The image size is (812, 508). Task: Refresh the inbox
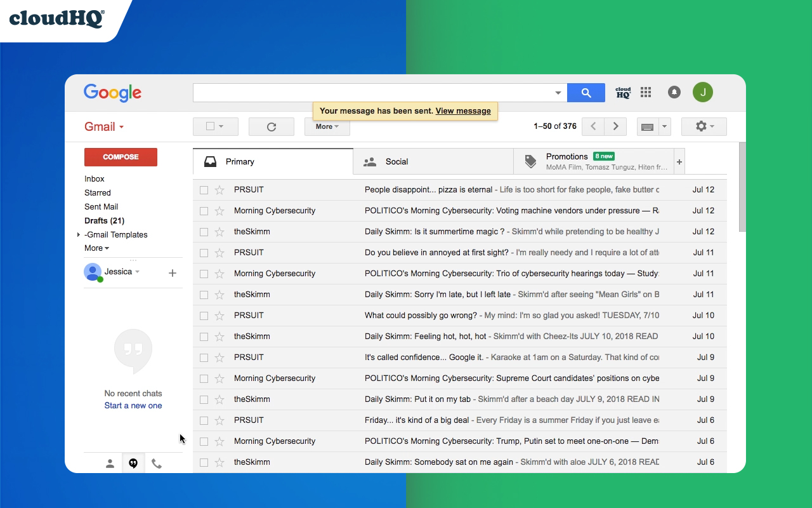(272, 126)
